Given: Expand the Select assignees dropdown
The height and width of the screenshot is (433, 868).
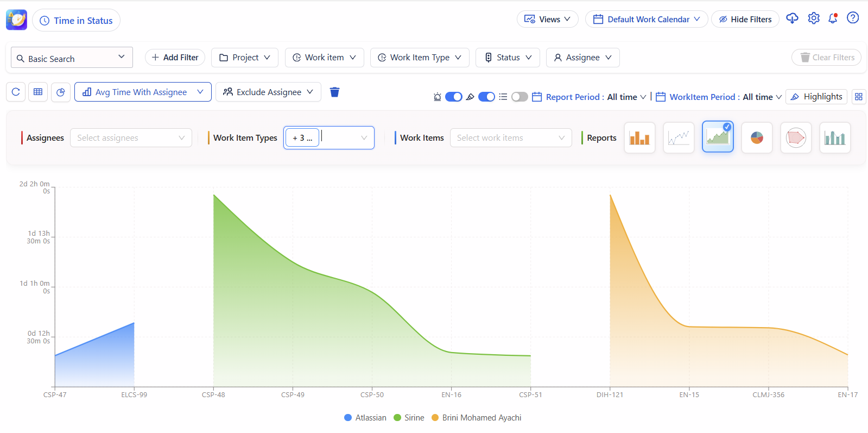Looking at the screenshot, I should tap(131, 138).
